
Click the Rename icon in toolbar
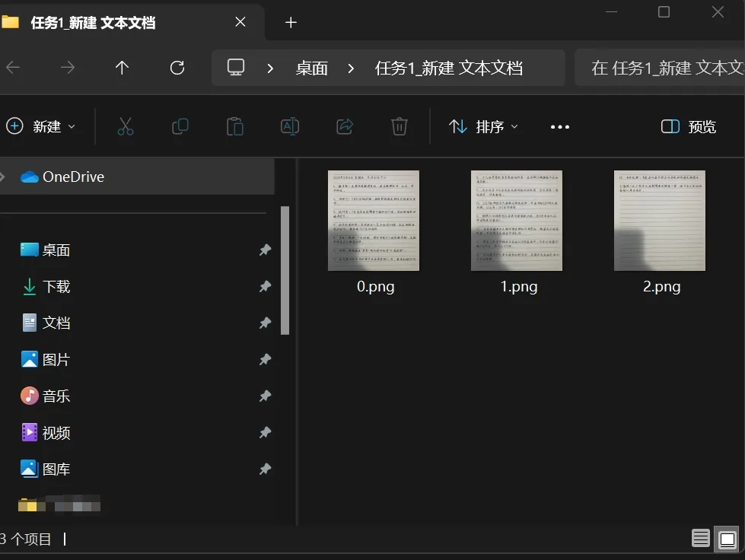pos(290,127)
